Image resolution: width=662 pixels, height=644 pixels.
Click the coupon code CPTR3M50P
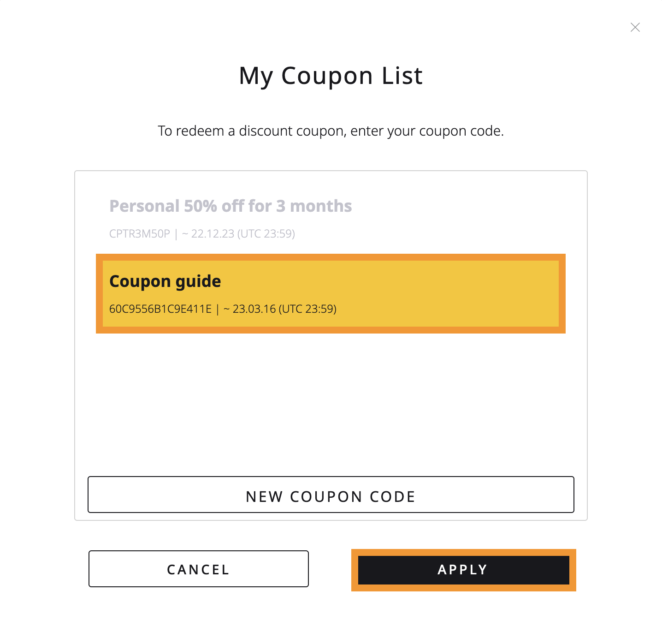point(139,234)
